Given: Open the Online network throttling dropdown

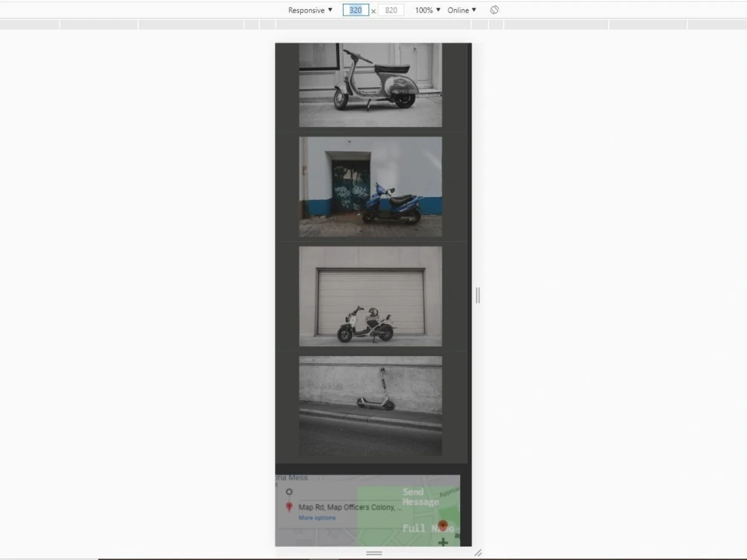Looking at the screenshot, I should point(462,10).
